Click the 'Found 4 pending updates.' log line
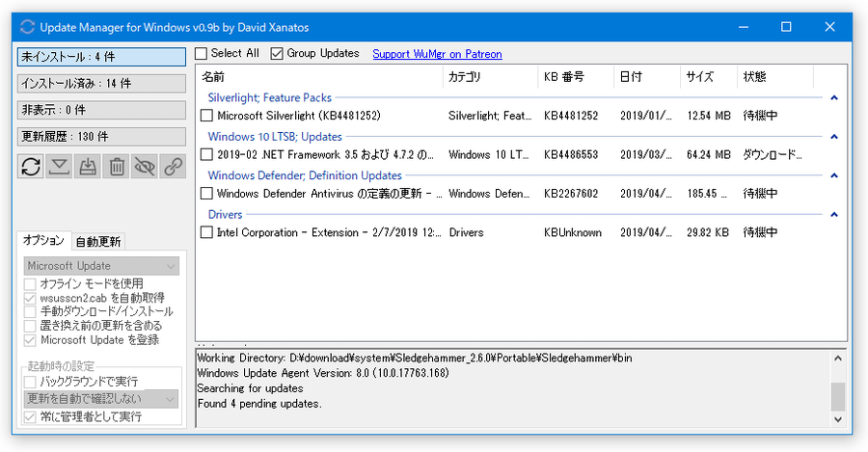The image size is (868, 452). point(259,404)
